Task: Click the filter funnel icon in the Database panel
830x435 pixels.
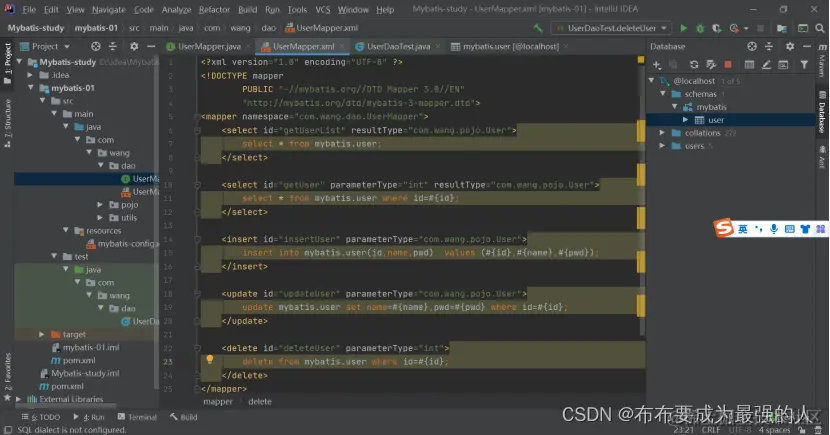Action: 804,65
